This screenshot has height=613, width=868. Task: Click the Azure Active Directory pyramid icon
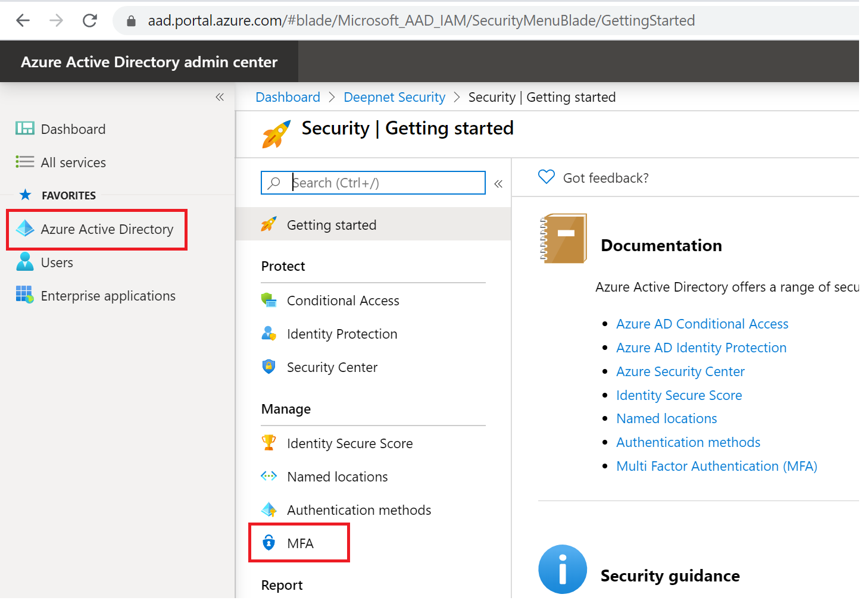[x=25, y=229]
